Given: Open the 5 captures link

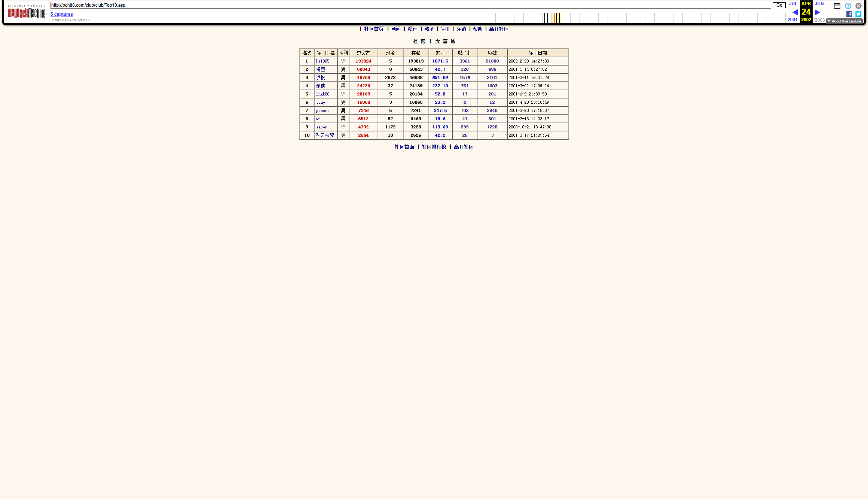Looking at the screenshot, I should (62, 14).
